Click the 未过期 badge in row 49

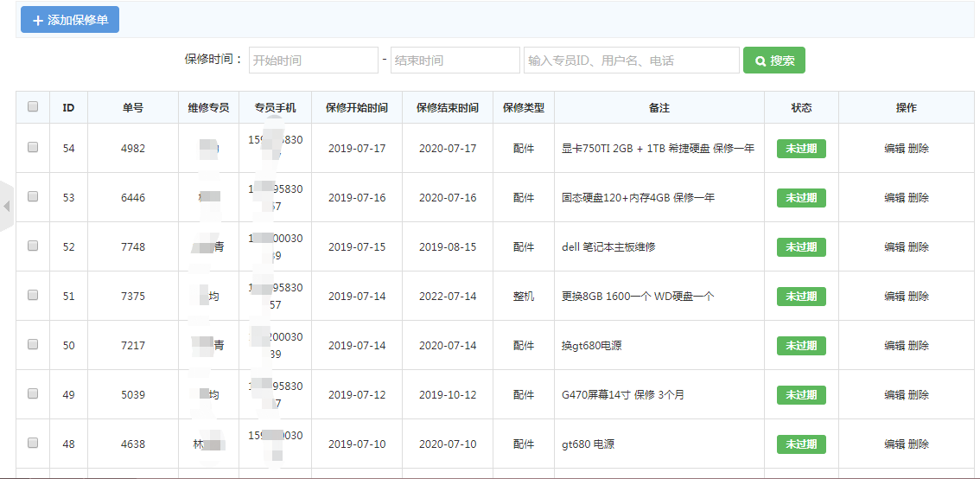click(x=801, y=394)
